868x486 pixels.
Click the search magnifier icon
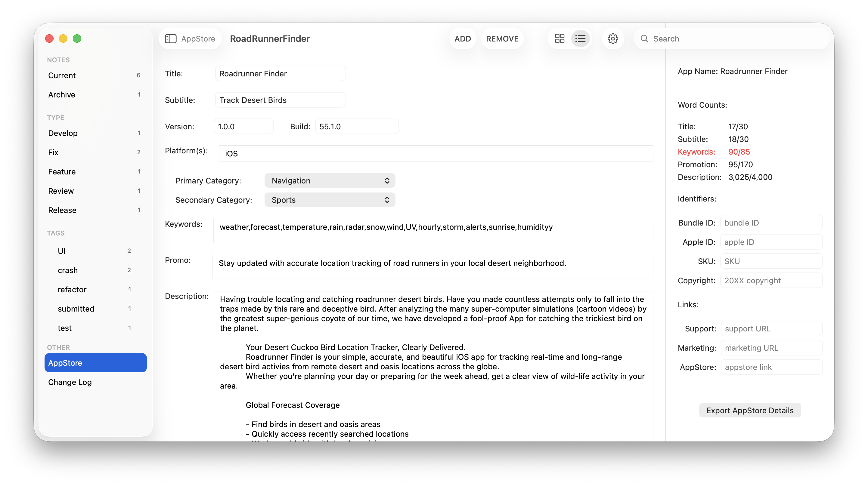[x=645, y=38]
